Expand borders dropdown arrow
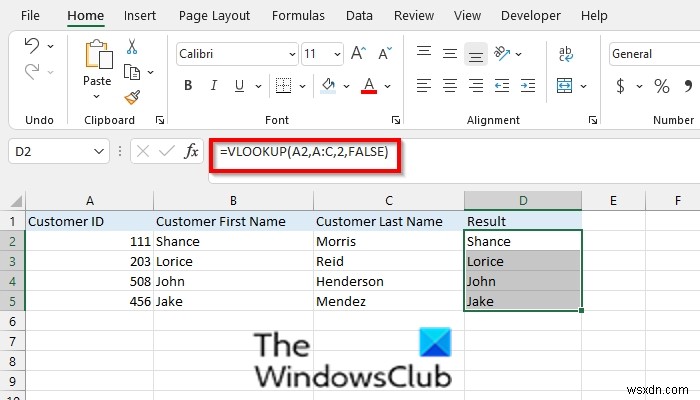Screen dimensions: 700x400 coord(302,86)
